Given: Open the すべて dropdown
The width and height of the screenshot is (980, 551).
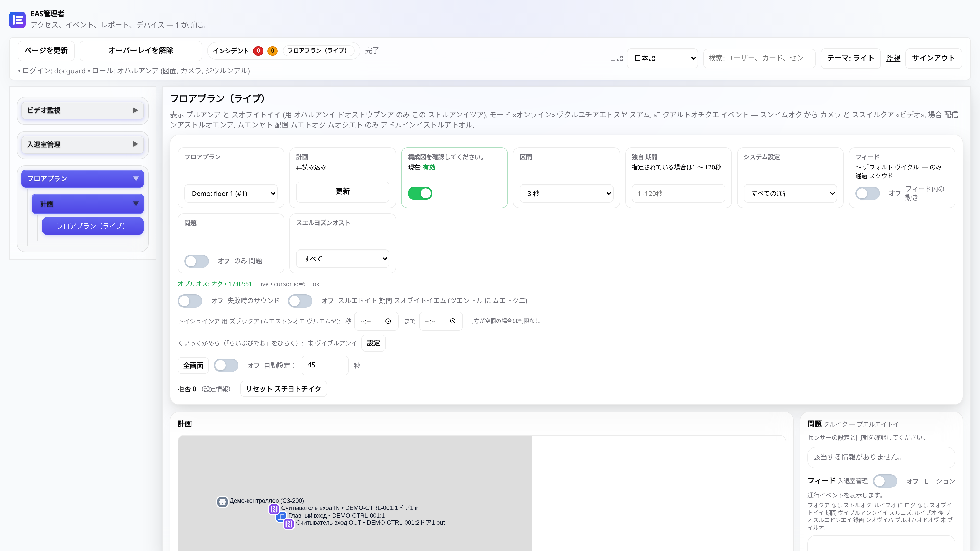Looking at the screenshot, I should 343,259.
